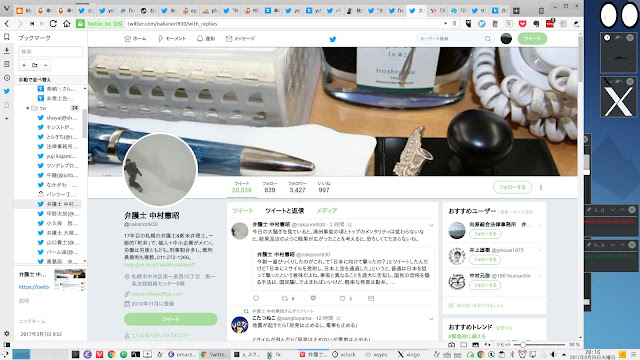Switch to the GitHub browser tab
The height and width of the screenshot is (360, 640).
pos(147,11)
